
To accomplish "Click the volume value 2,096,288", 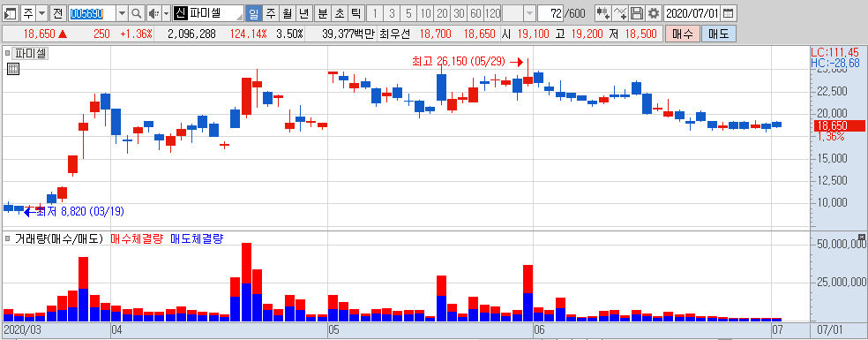I will click(191, 34).
